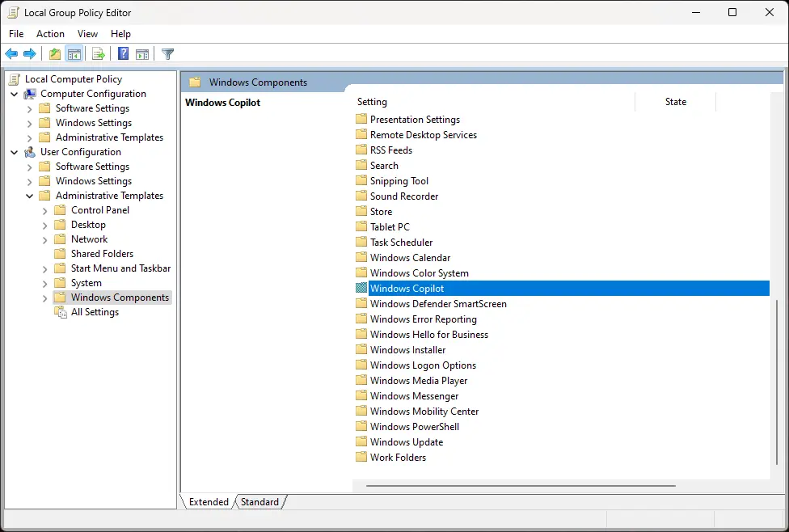Switch to the Extended tab

point(209,502)
